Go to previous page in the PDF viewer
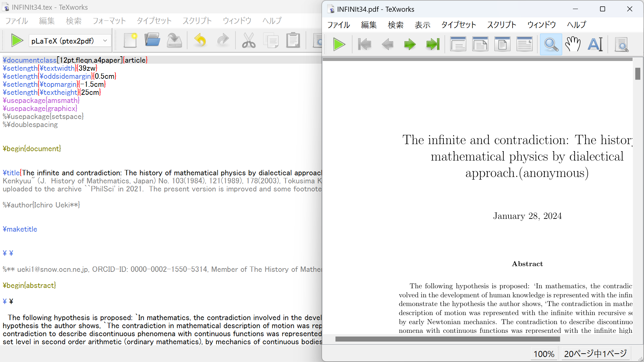Screen dimensions: 644x362 (387, 44)
